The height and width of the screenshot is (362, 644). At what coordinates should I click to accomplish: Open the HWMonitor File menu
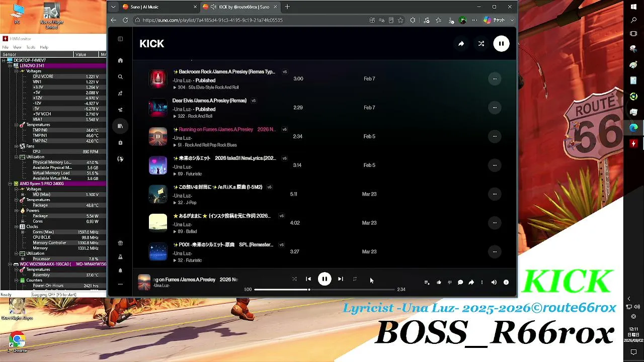click(6, 47)
